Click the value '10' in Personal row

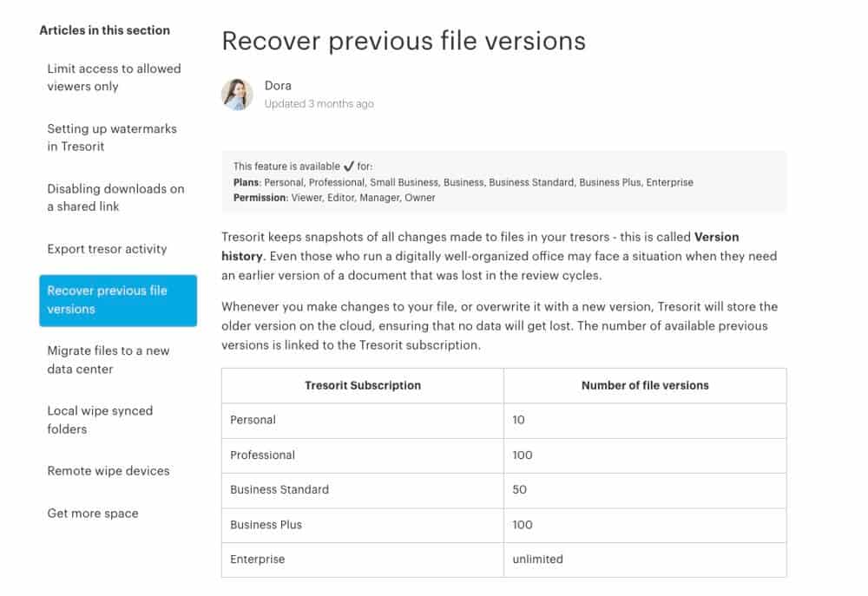coord(519,420)
